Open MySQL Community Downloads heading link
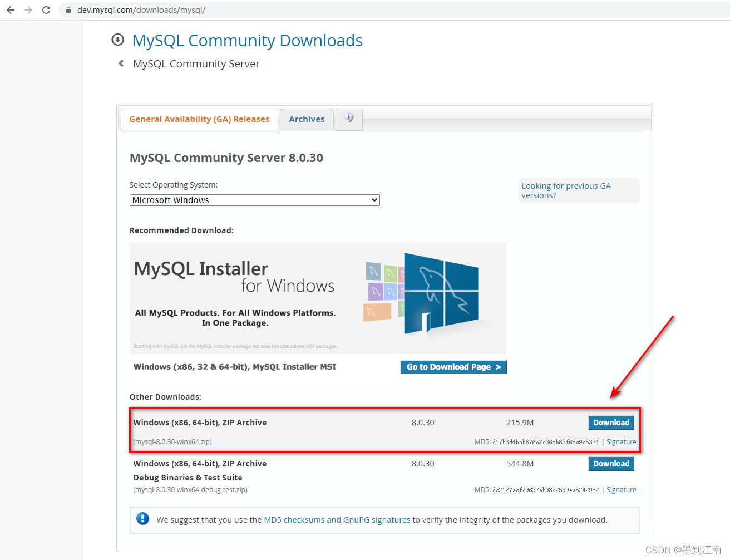Screen dimensions: 730x560 pyautogui.click(x=247, y=40)
